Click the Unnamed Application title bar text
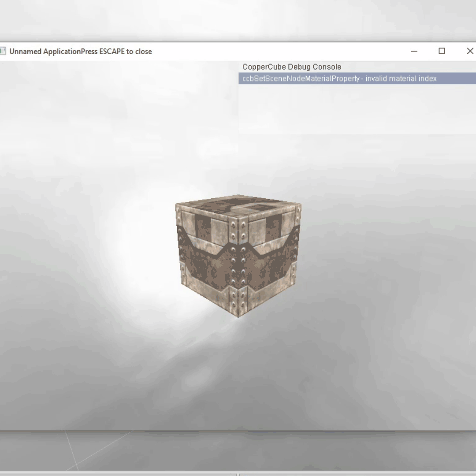 [x=81, y=52]
